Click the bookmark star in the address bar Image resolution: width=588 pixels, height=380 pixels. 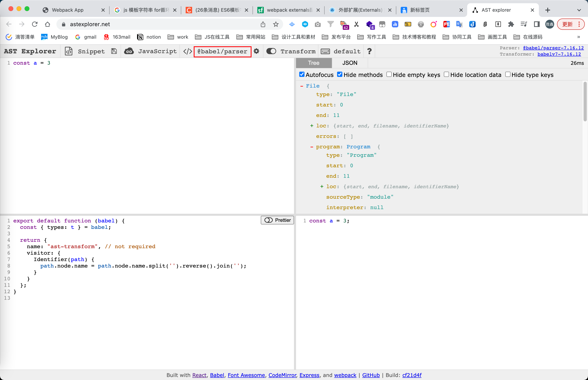coord(276,24)
